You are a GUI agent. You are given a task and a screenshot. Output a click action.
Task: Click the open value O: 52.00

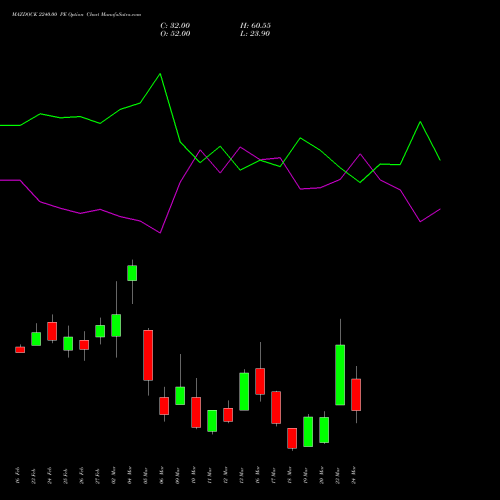(175, 34)
